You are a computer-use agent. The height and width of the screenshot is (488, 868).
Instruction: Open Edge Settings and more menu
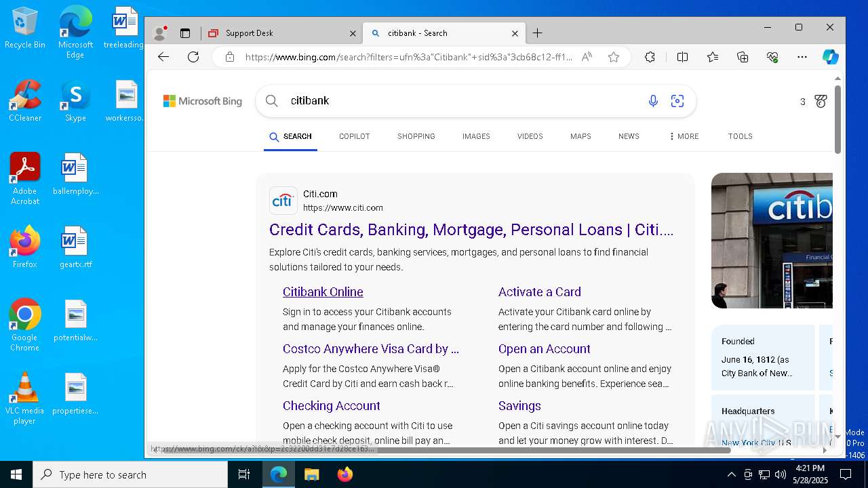click(x=802, y=57)
